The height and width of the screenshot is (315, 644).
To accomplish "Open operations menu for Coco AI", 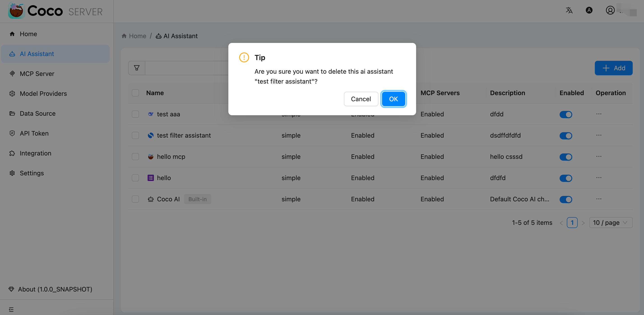I will tap(599, 199).
